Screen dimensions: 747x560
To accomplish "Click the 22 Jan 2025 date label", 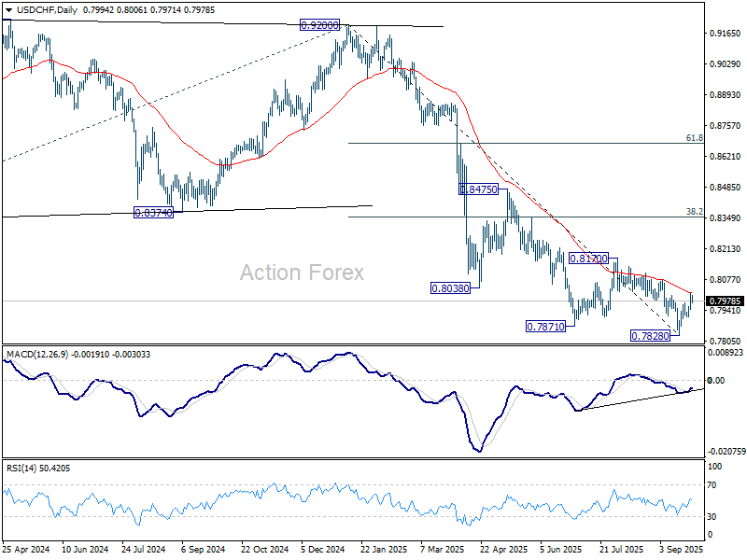I will coord(384,549).
